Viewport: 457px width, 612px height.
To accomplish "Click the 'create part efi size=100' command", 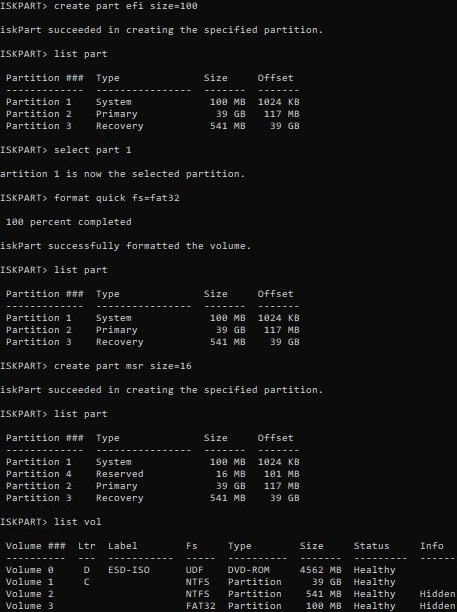I will pos(126,6).
